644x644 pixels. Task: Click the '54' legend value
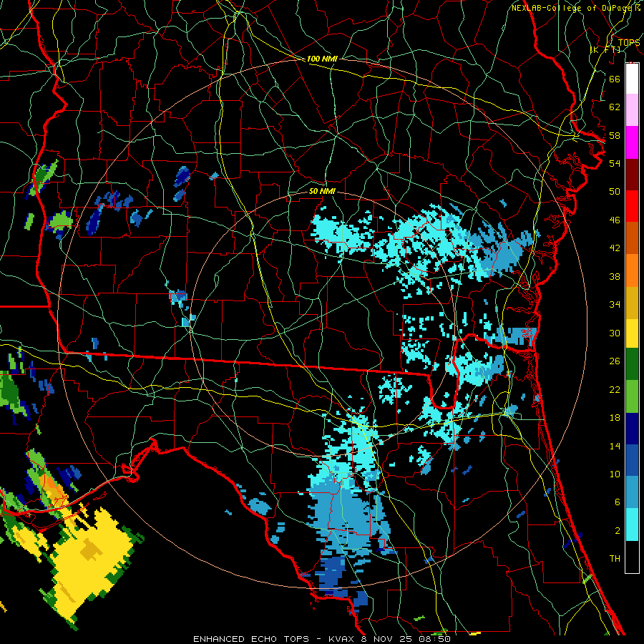pyautogui.click(x=615, y=163)
